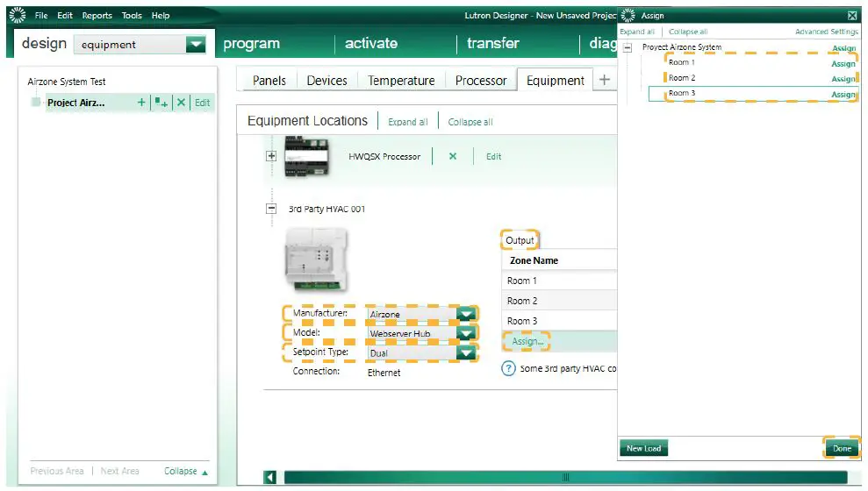
Task: Click Next Area link
Action: click(x=119, y=471)
